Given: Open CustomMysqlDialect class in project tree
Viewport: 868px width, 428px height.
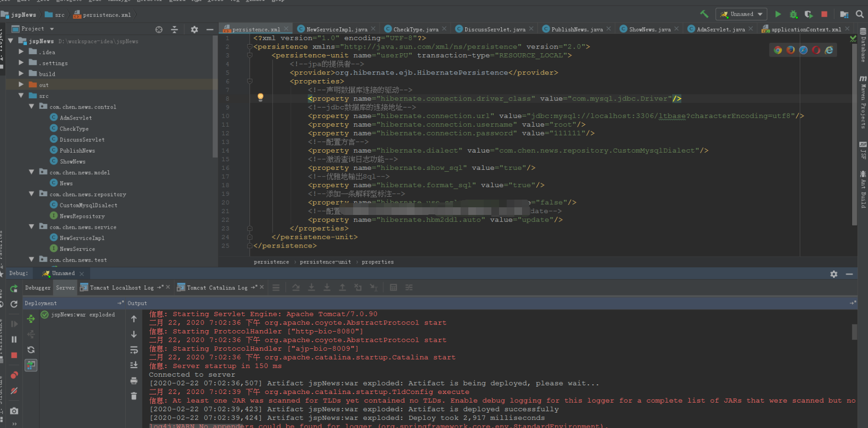Looking at the screenshot, I should 88,205.
